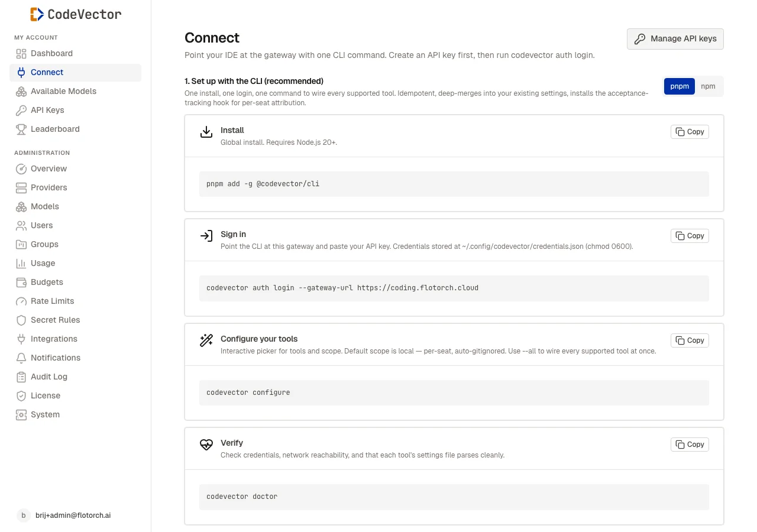757x532 pixels.
Task: Click the Available Models cubes icon
Action: click(21, 92)
